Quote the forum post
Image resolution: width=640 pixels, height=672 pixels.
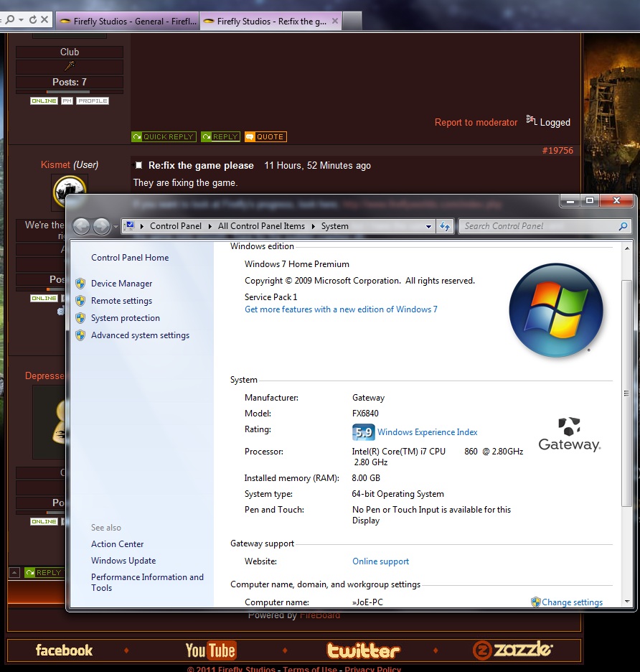tap(265, 136)
